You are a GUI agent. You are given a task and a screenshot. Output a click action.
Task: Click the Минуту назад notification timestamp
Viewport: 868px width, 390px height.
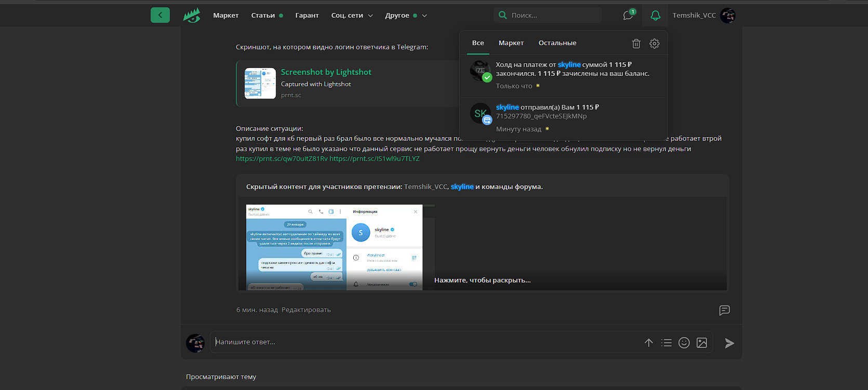(x=518, y=129)
